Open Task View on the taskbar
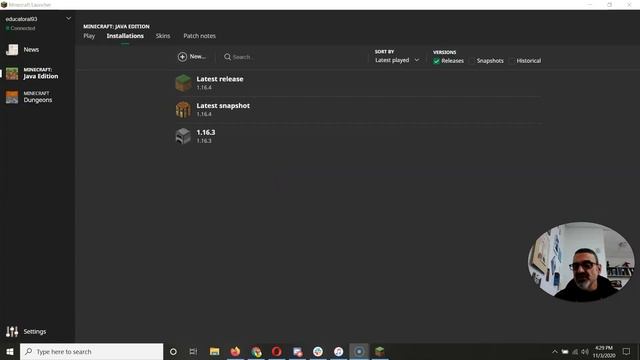640x360 pixels. 193,351
